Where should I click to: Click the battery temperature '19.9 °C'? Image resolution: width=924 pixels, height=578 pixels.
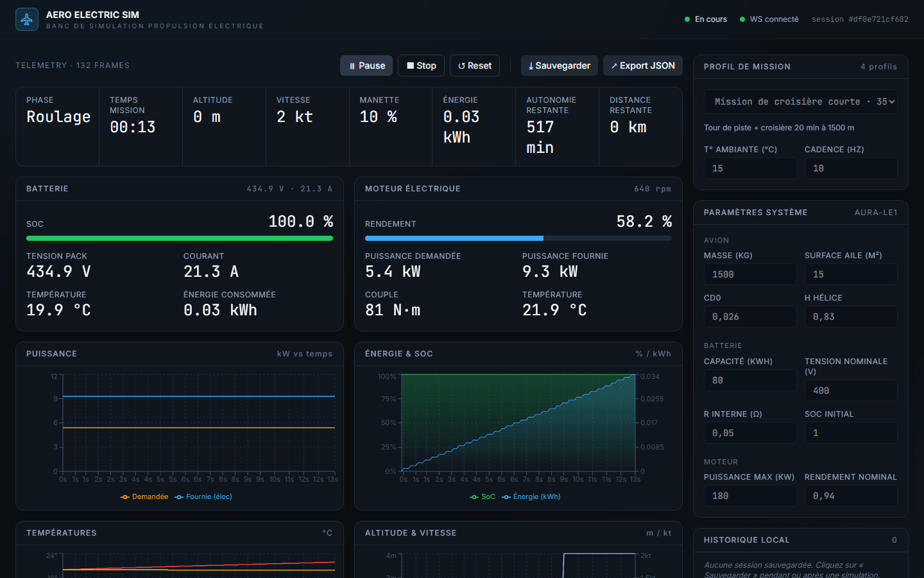tap(58, 310)
